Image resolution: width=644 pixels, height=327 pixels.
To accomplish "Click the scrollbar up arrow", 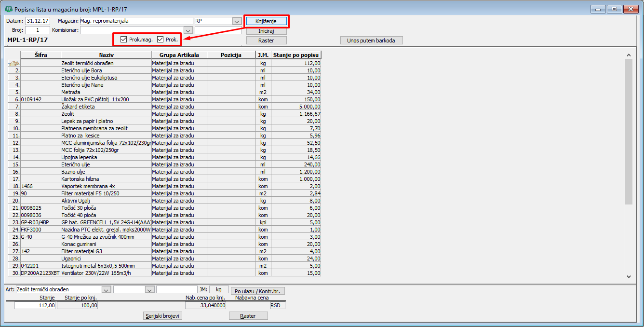I will [x=629, y=55].
